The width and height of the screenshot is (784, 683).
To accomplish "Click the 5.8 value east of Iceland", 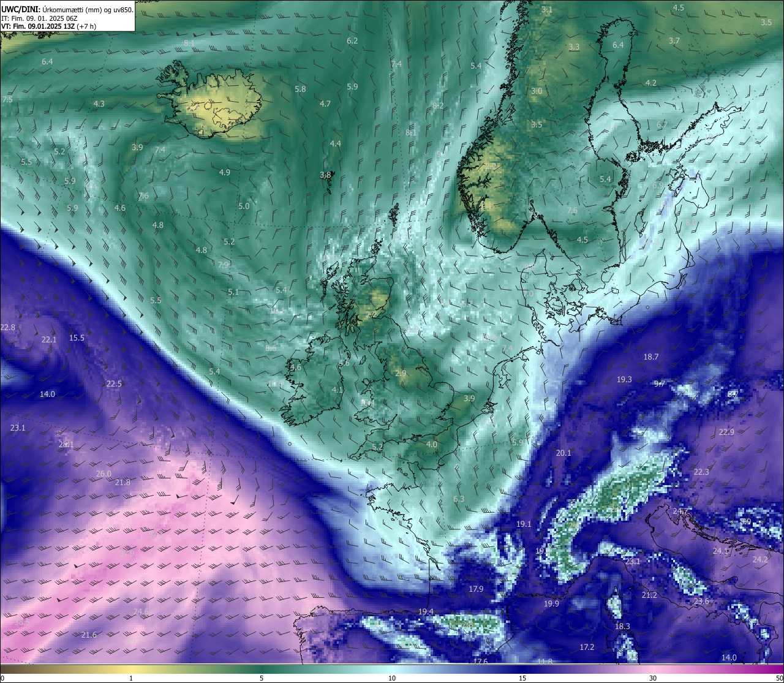I will click(x=300, y=89).
